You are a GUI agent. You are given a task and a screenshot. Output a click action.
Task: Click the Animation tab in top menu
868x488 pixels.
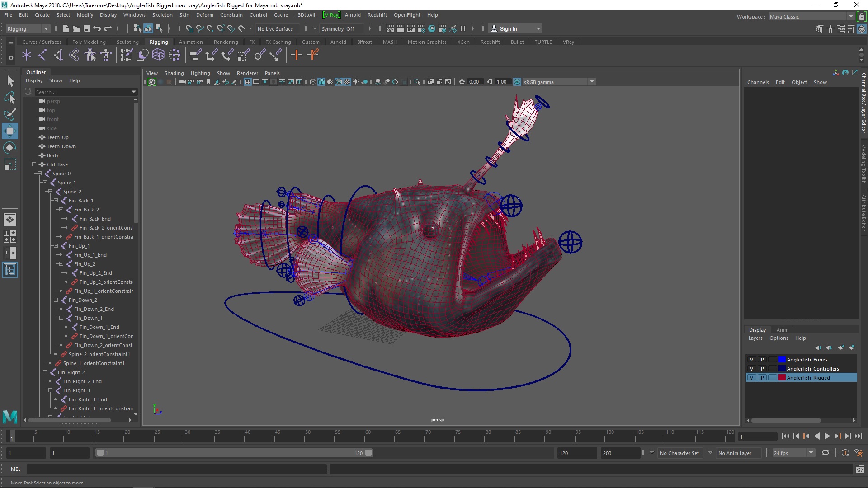pos(191,42)
